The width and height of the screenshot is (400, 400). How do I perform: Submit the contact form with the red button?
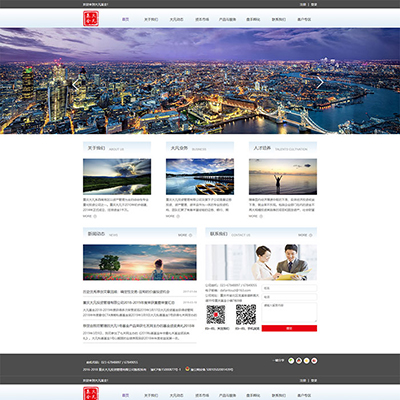(289, 328)
